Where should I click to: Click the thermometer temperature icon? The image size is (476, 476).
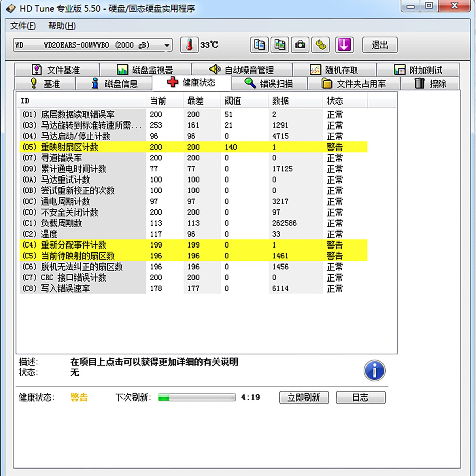189,45
